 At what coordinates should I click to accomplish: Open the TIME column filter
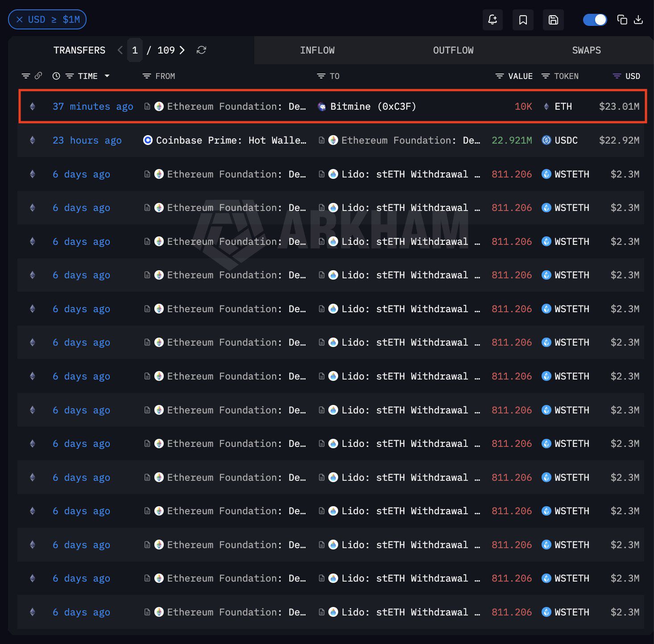(70, 76)
